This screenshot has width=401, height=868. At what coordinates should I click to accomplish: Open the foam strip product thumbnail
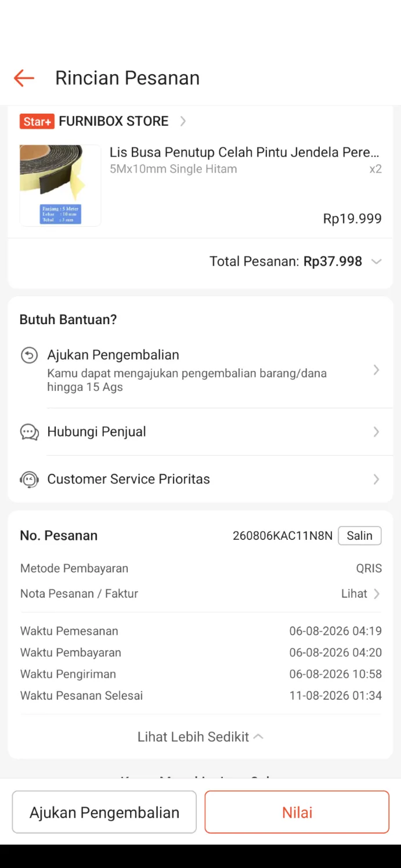click(60, 185)
